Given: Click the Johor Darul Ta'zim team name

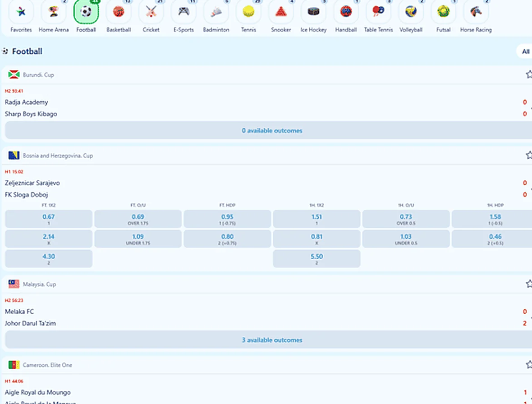Looking at the screenshot, I should click(30, 323).
